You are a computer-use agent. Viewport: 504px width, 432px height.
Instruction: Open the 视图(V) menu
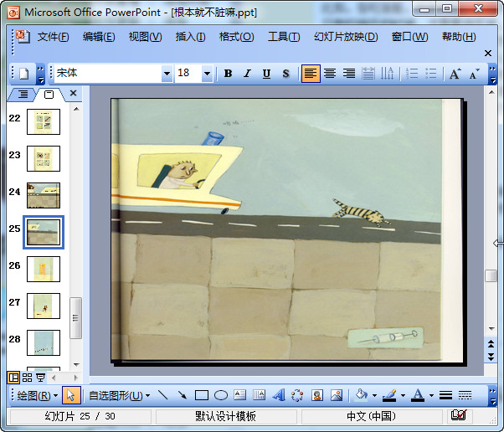point(145,37)
